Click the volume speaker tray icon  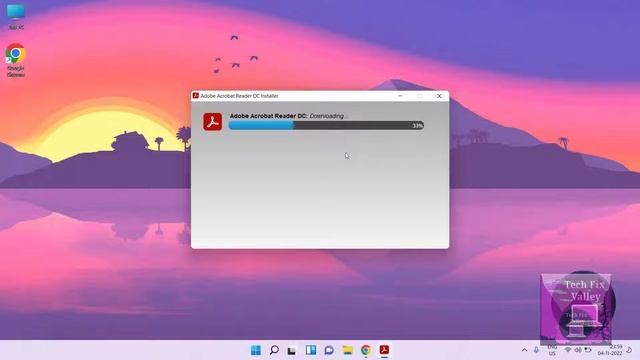click(x=578, y=350)
